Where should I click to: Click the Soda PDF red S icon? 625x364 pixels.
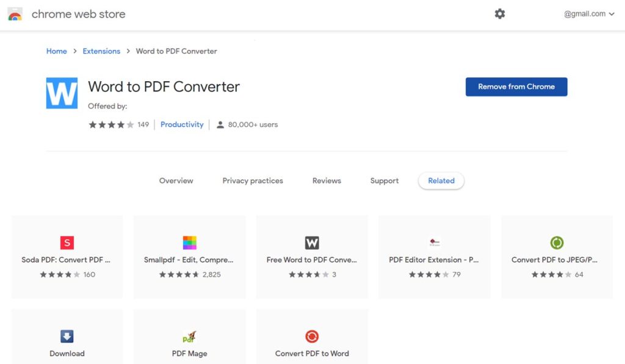point(67,243)
